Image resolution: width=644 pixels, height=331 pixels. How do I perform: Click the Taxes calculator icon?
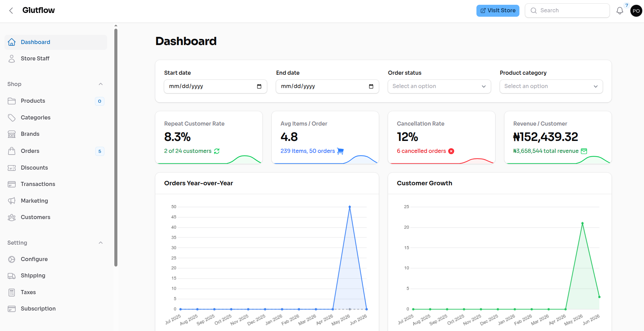click(x=12, y=292)
